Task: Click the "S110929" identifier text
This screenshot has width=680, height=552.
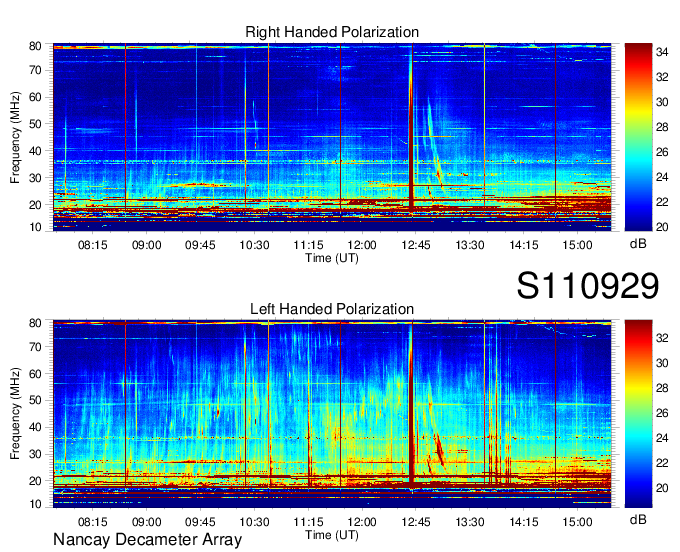Action: coord(588,286)
